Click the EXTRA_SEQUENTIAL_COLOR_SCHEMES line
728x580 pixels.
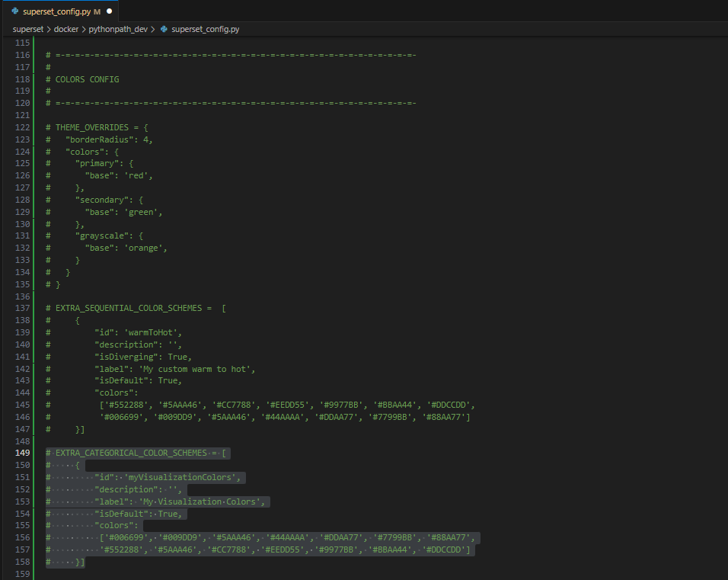click(136, 308)
